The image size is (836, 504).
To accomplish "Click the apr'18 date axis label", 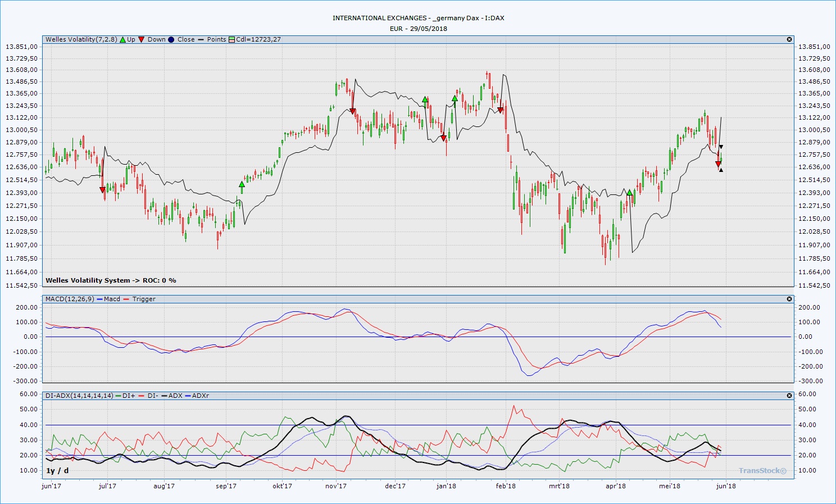I will pos(616,486).
